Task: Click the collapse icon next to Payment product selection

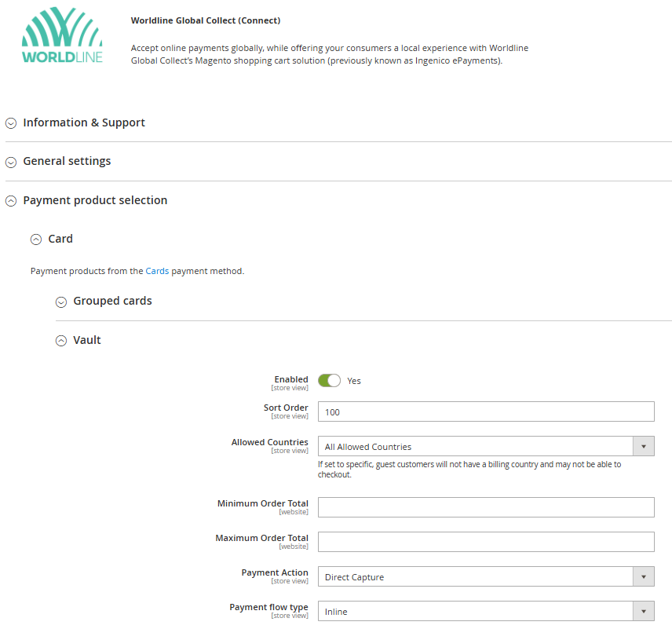Action: click(x=11, y=200)
